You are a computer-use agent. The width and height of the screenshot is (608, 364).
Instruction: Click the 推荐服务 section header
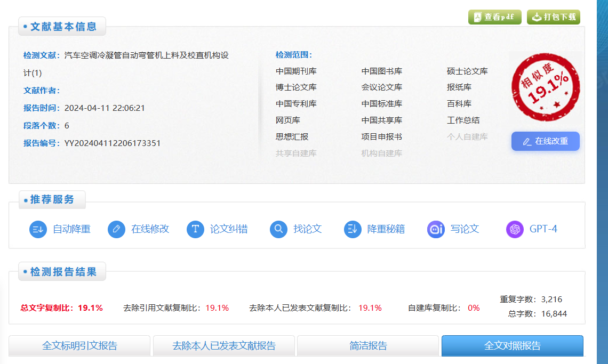click(52, 199)
